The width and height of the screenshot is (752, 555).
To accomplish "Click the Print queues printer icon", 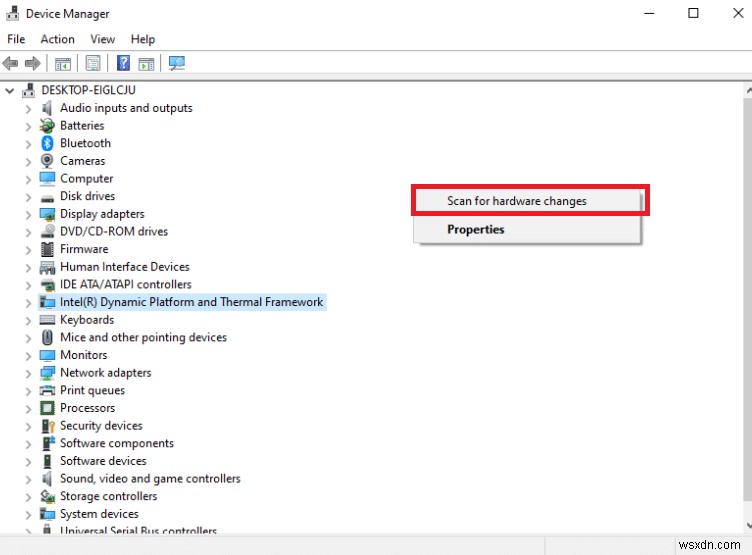I will tap(47, 390).
